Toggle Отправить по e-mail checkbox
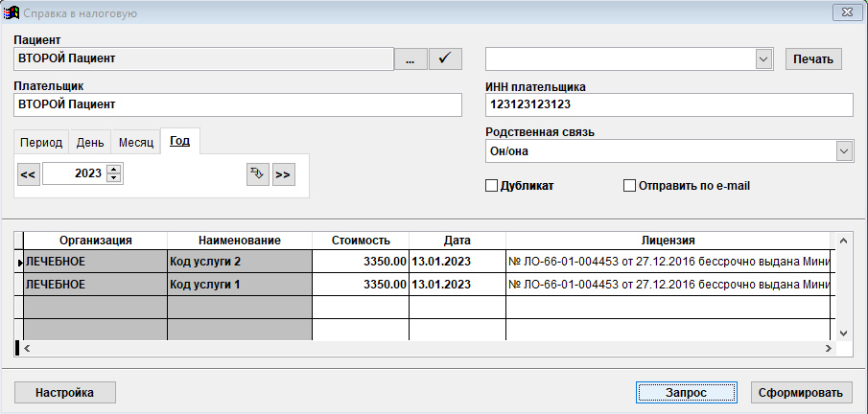Viewport: 868px width, 414px height. (x=630, y=186)
